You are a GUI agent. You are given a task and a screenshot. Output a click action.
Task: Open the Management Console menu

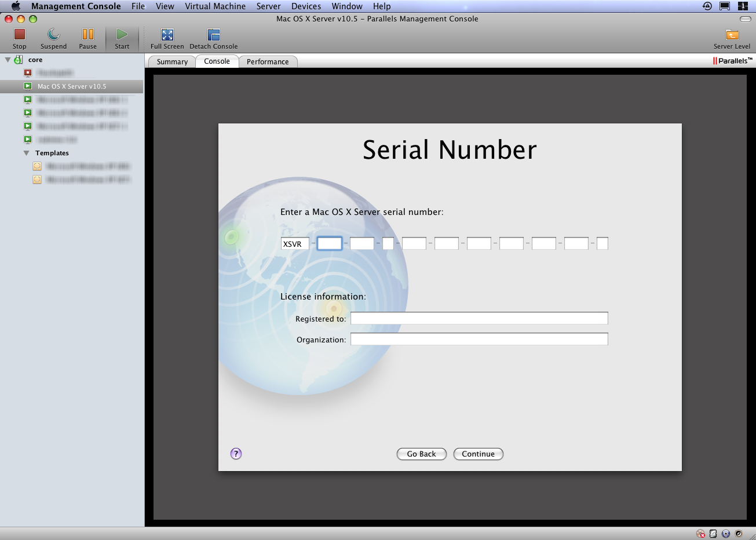click(x=76, y=6)
